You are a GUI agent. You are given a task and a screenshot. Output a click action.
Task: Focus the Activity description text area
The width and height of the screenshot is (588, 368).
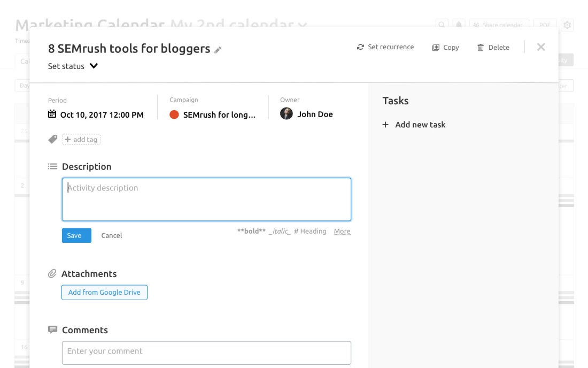[x=207, y=199]
